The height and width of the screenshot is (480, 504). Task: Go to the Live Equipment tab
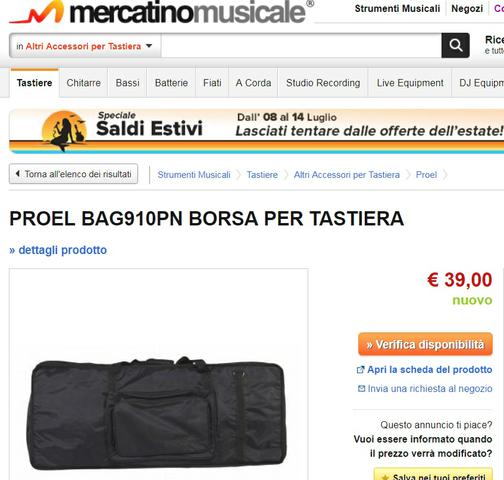410,83
